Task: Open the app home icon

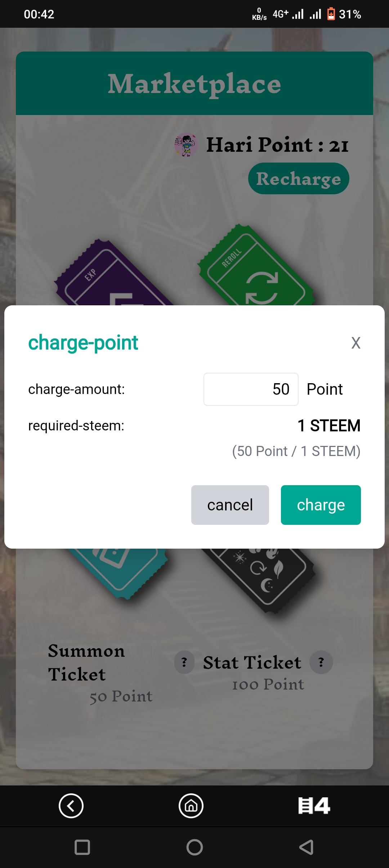Action: (x=191, y=806)
